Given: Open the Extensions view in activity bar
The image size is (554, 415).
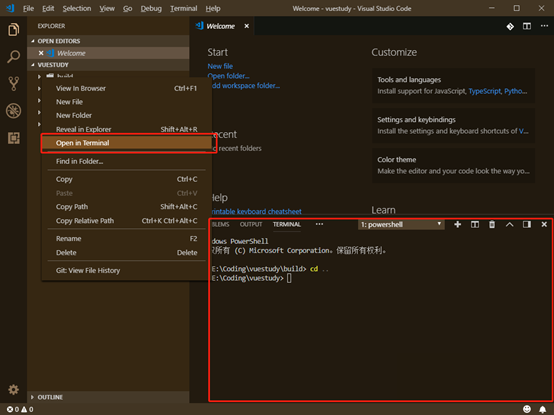Looking at the screenshot, I should 13,138.
